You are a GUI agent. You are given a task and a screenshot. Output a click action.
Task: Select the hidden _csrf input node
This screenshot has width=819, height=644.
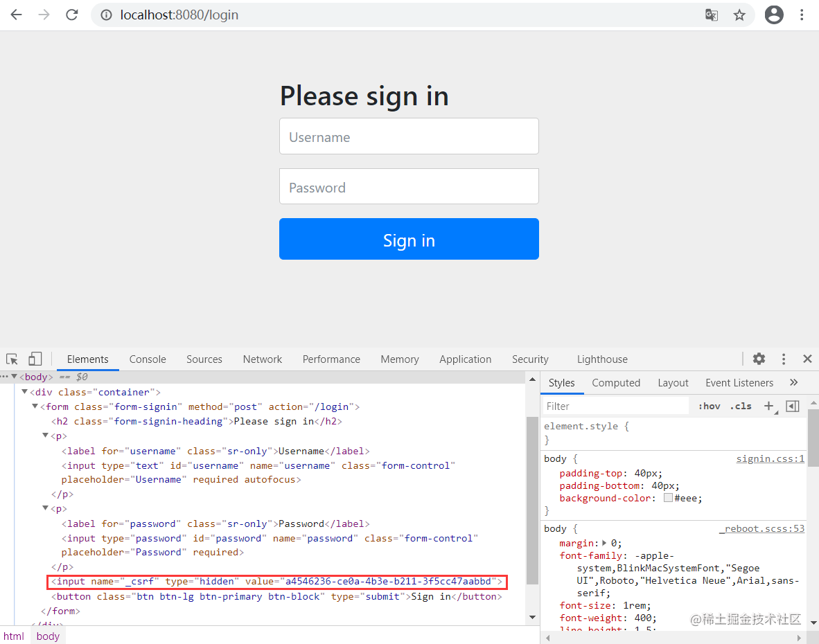pos(277,582)
